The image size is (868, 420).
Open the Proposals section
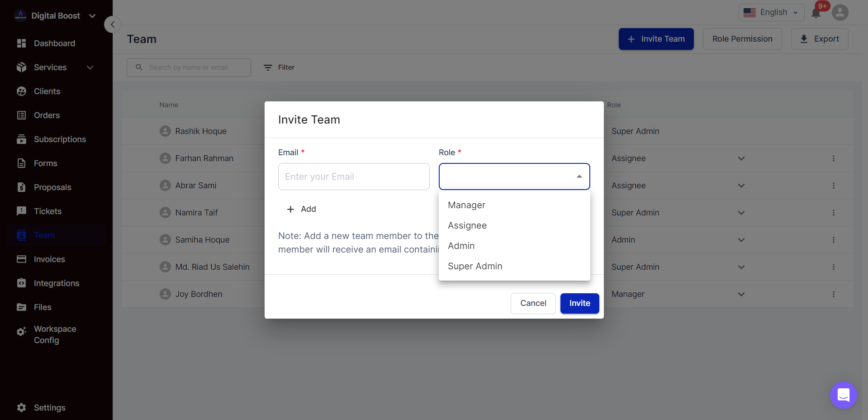point(52,187)
